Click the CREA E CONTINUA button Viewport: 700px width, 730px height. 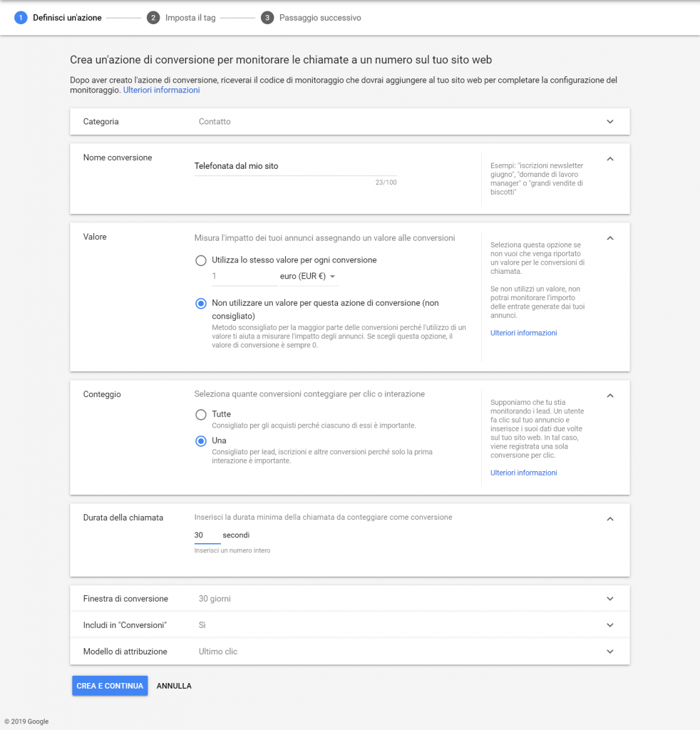click(110, 686)
